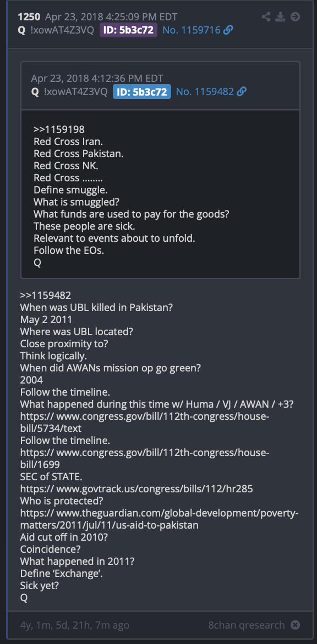Open the house-bill/1699 congress link
317x644 pixels.
[x=145, y=459]
